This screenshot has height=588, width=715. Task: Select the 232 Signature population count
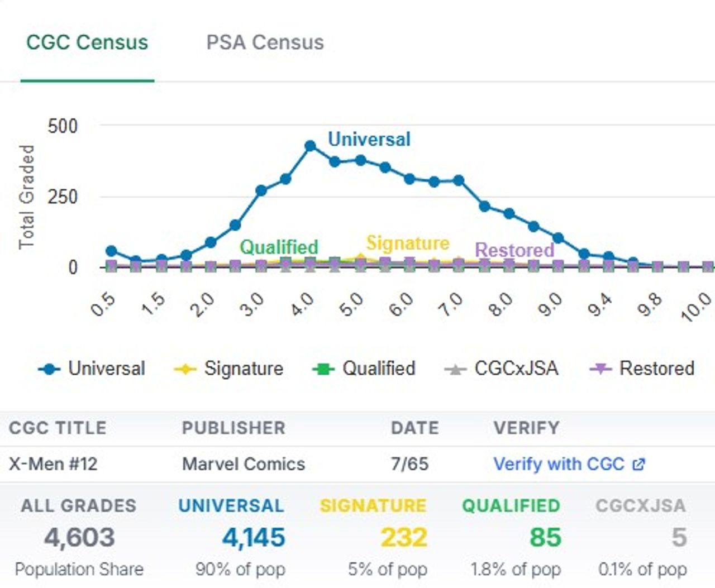click(404, 537)
